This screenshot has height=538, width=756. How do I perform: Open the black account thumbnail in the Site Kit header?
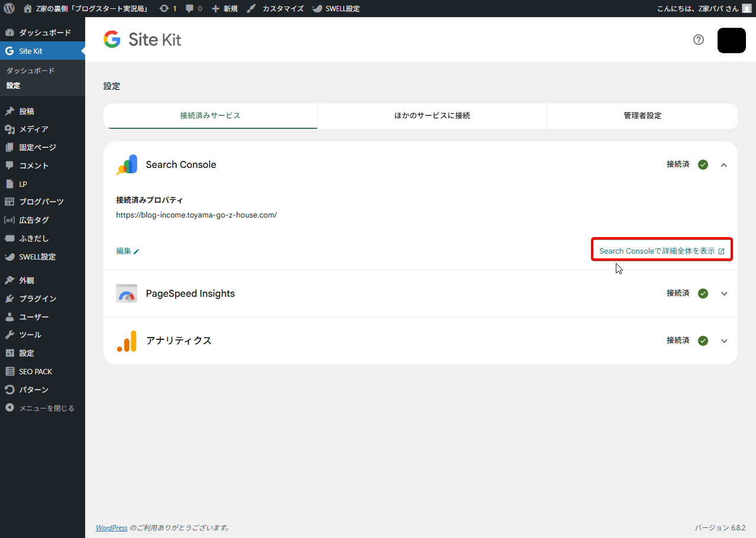pyautogui.click(x=732, y=40)
